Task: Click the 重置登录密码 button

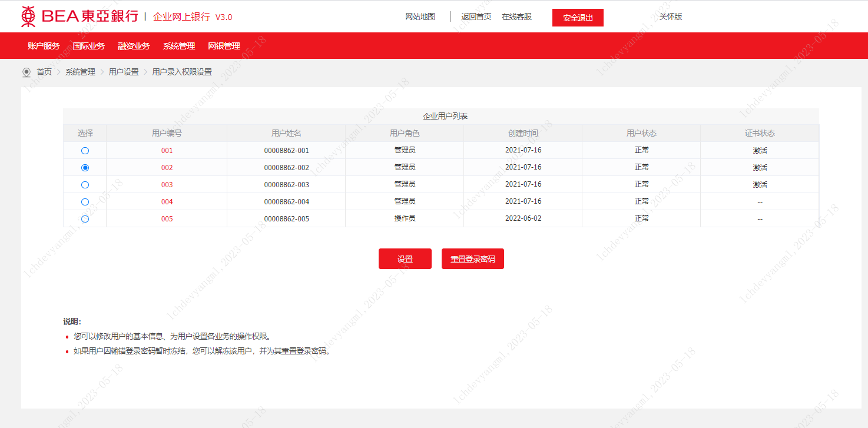Action: pos(472,259)
